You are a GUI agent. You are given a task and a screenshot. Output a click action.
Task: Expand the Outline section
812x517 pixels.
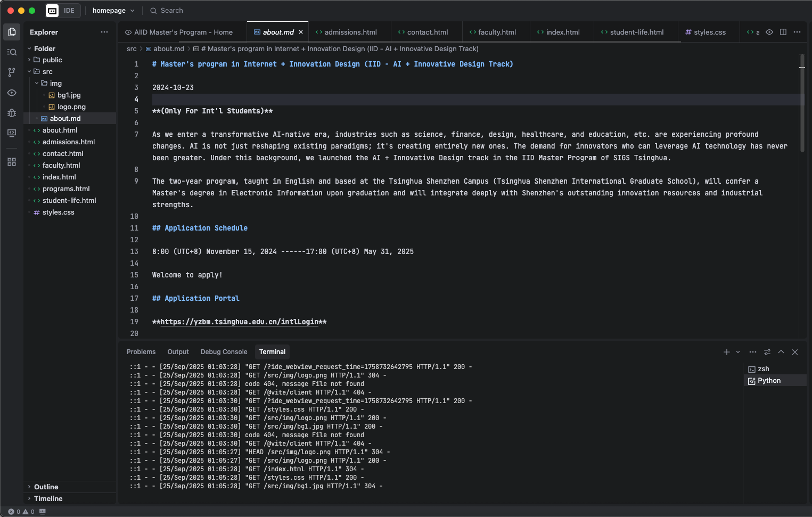tap(46, 487)
